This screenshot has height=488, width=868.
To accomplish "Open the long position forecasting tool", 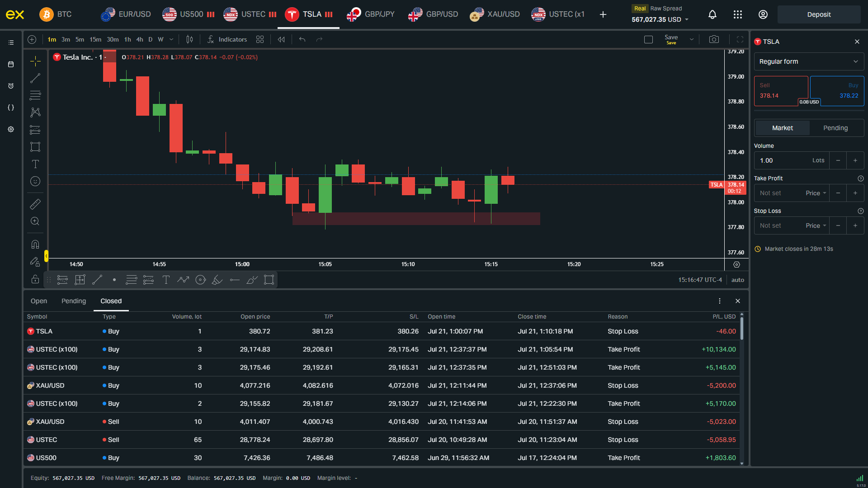I will [x=35, y=130].
